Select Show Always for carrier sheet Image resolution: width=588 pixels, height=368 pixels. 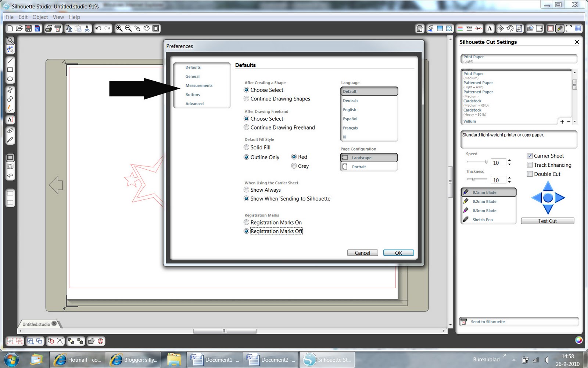[x=262, y=190]
